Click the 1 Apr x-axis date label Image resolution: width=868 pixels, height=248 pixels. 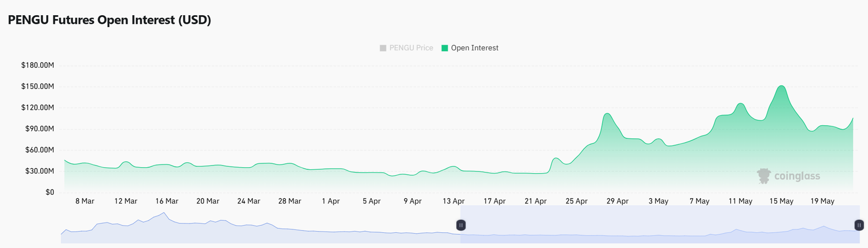click(330, 201)
